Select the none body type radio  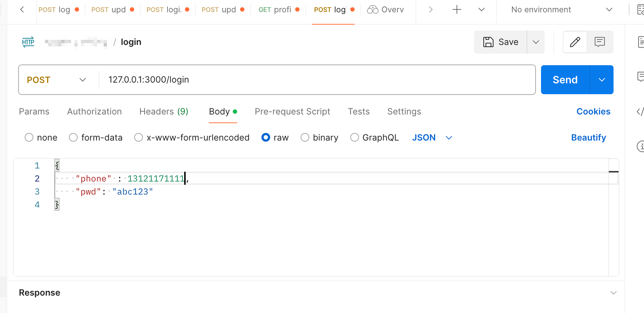(x=29, y=138)
